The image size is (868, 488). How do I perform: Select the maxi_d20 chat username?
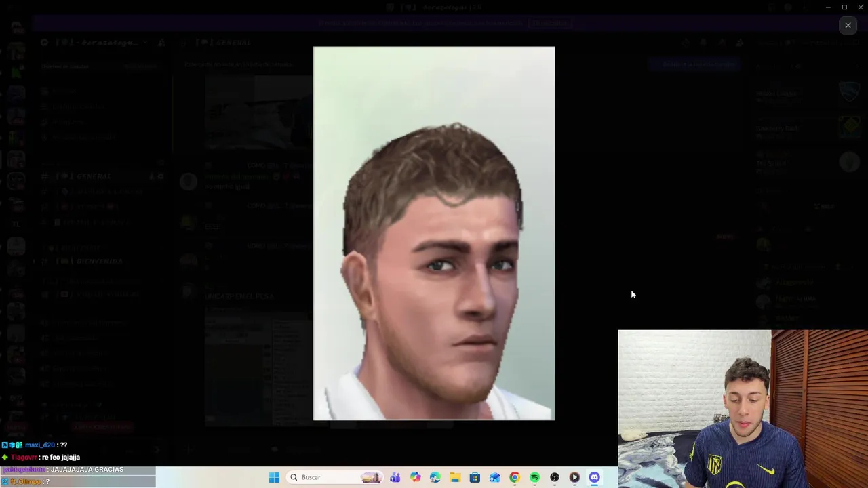[40, 445]
